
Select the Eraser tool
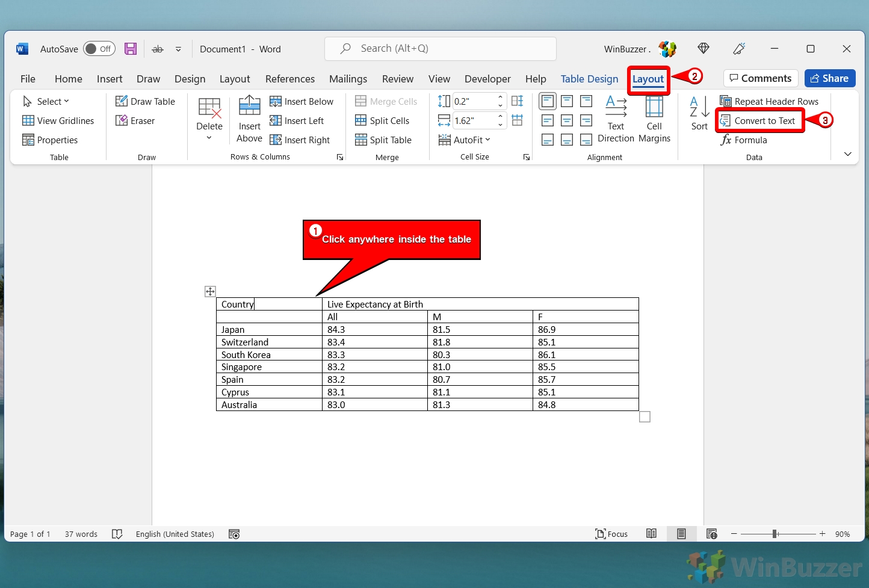click(x=135, y=121)
